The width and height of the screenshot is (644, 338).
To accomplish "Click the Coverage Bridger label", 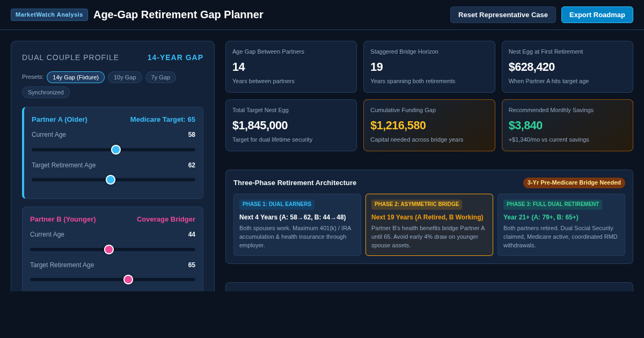I will click(166, 219).
